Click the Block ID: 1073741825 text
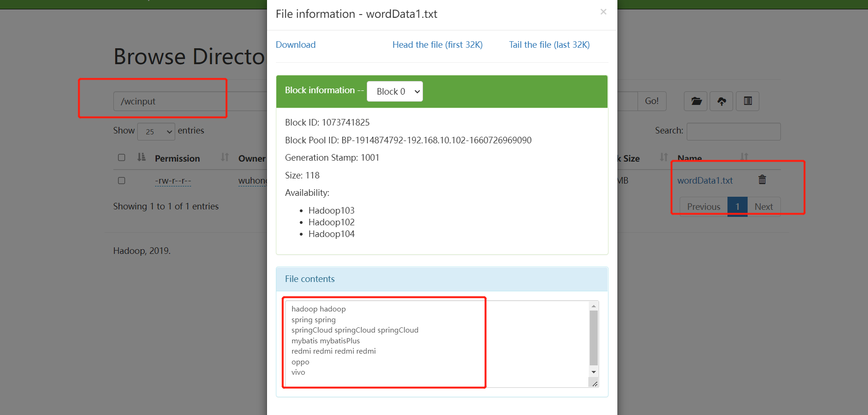Viewport: 868px width, 415px height. coord(327,123)
